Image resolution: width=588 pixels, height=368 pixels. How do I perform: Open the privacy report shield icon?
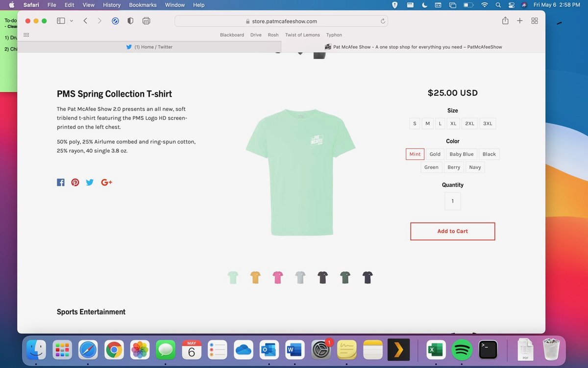point(130,21)
